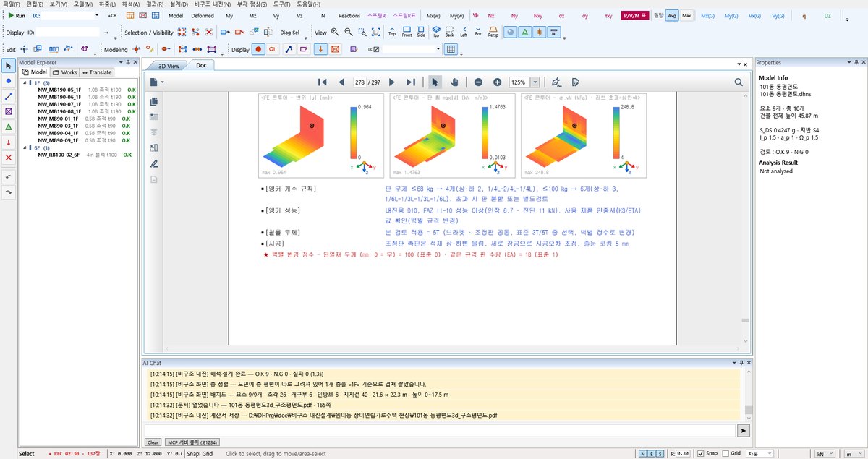Click the zoom out magnifier in View toolbar
The height and width of the screenshot is (459, 868).
coord(349,32)
